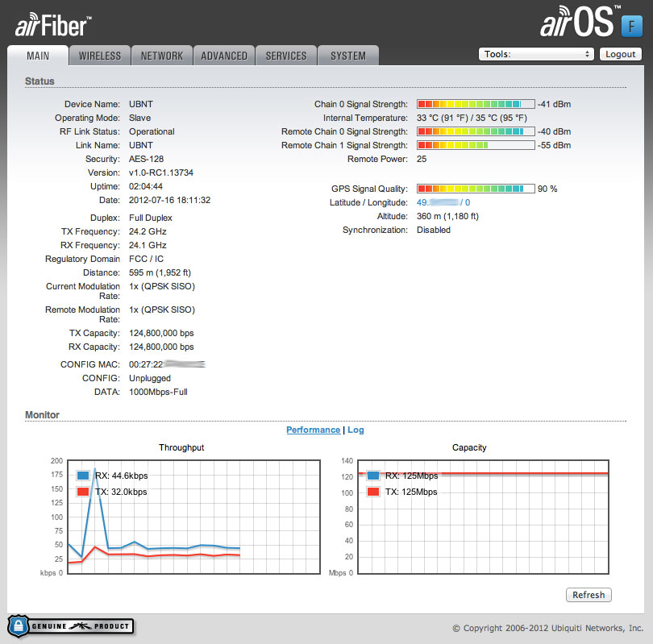Click the Security value AES-128
653x644 pixels.
coord(146,159)
